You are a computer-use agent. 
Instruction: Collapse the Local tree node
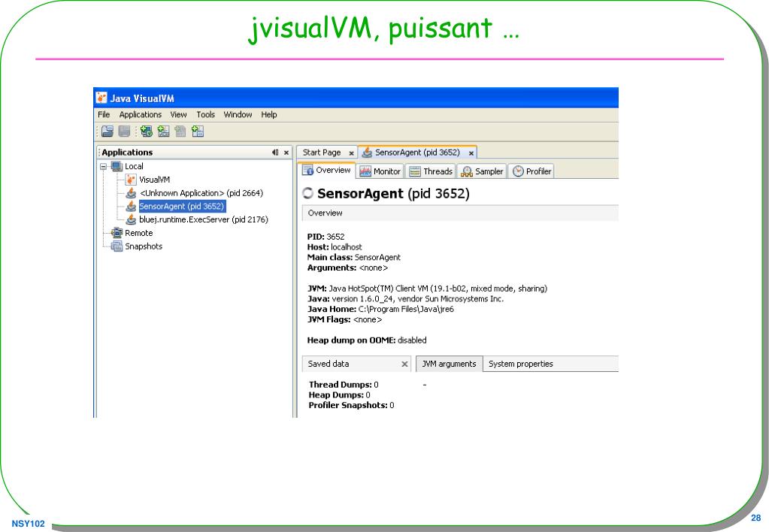point(104,166)
